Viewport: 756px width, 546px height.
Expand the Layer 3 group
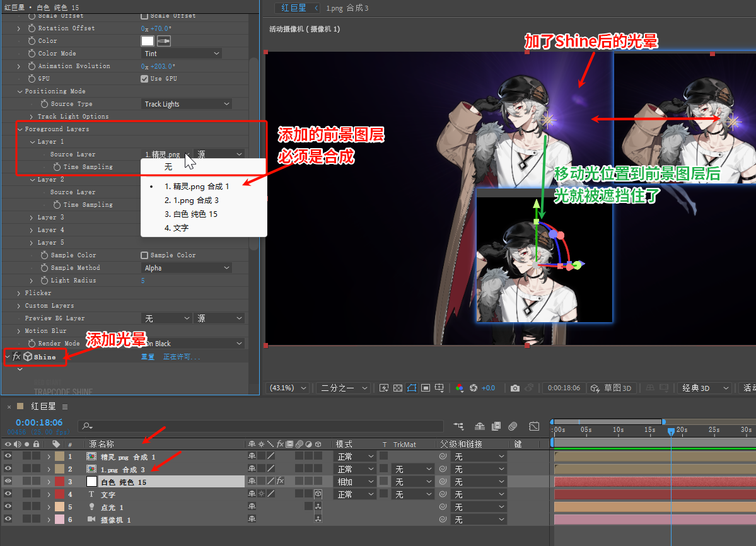click(x=32, y=218)
